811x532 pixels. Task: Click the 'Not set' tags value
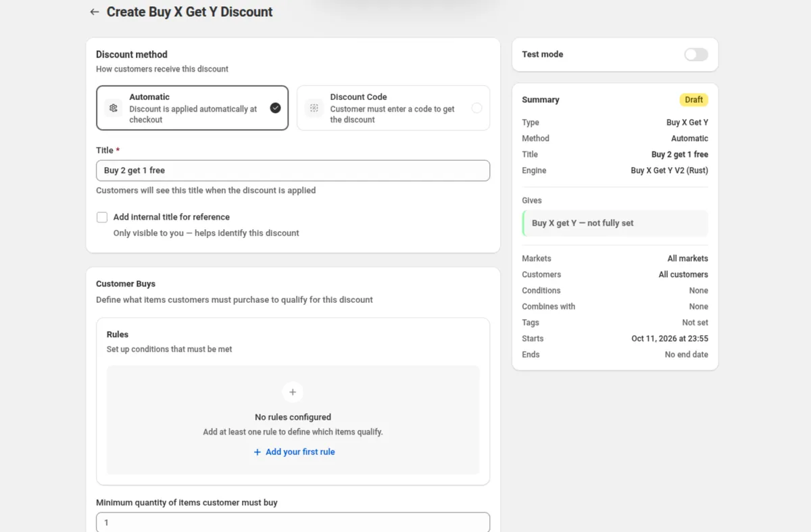695,322
